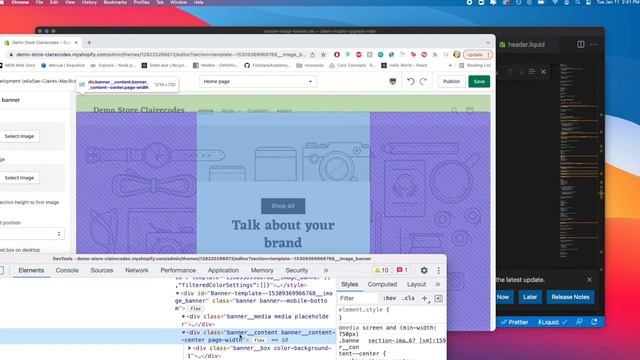Click the Chrome Update button
The height and width of the screenshot is (360, 640).
coord(477,54)
